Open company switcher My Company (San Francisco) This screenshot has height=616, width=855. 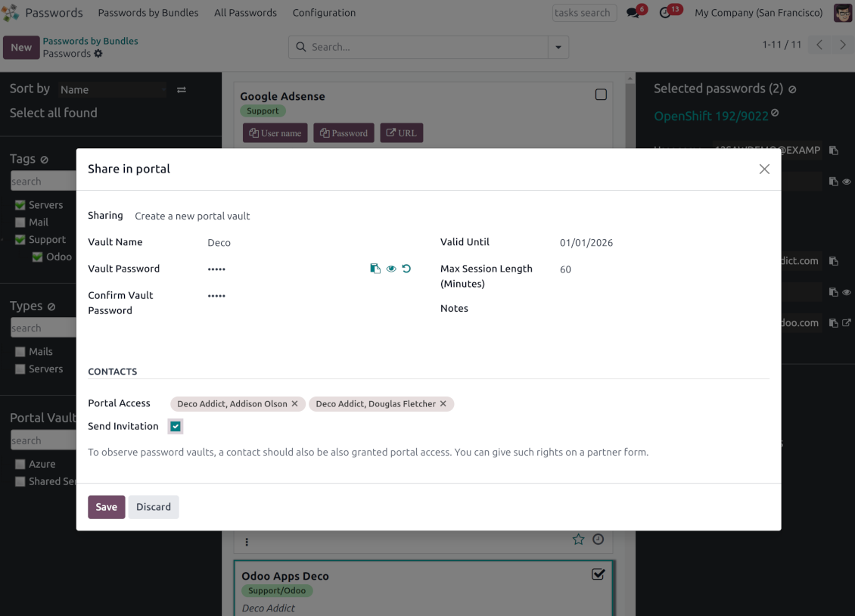tap(758, 13)
